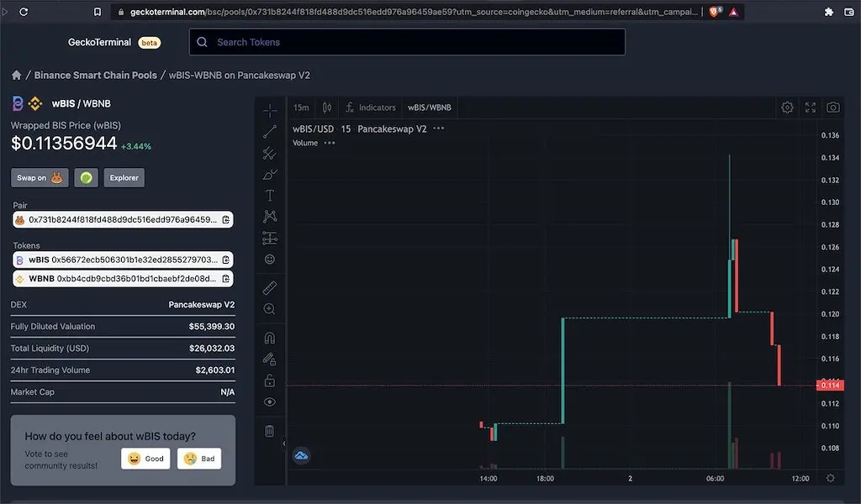The image size is (861, 504).
Task: Select the crosshair cursor tool
Action: 270,111
